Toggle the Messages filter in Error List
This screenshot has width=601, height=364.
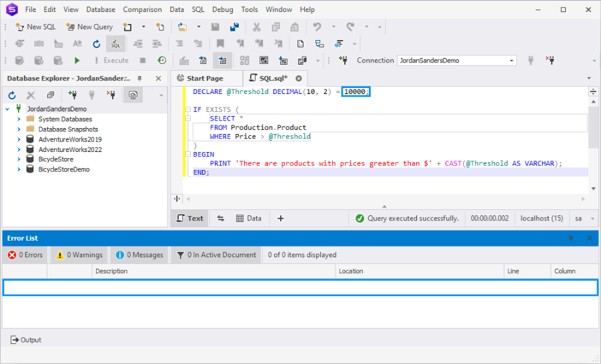[139, 255]
